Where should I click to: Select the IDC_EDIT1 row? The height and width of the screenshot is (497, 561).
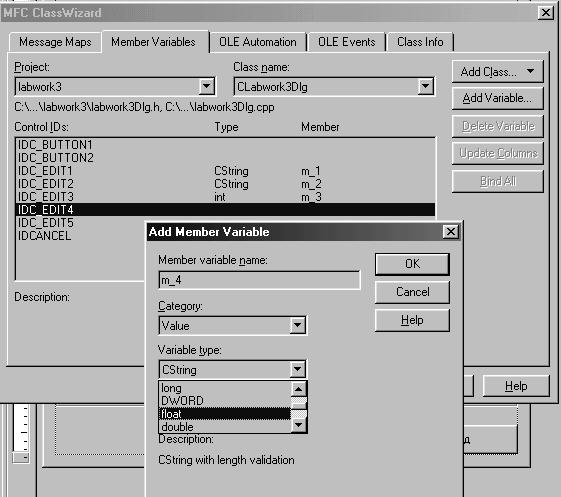[225, 171]
